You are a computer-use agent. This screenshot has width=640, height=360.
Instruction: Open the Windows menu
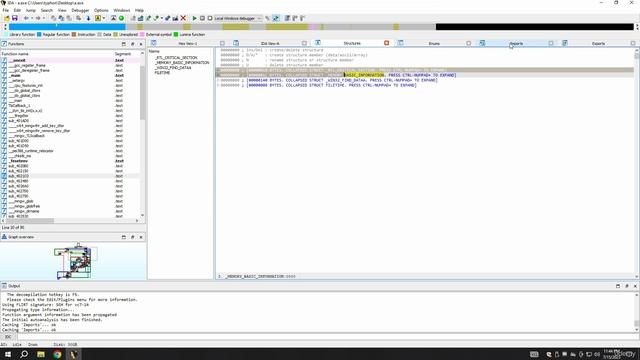[x=122, y=10]
